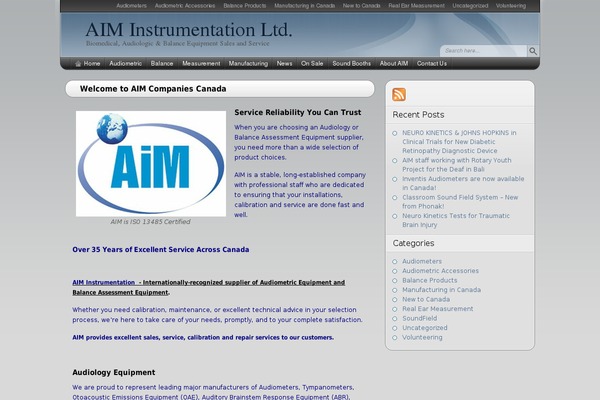Select the Audiometric Accessories sidebar category
600x400 pixels.
pyautogui.click(x=440, y=271)
